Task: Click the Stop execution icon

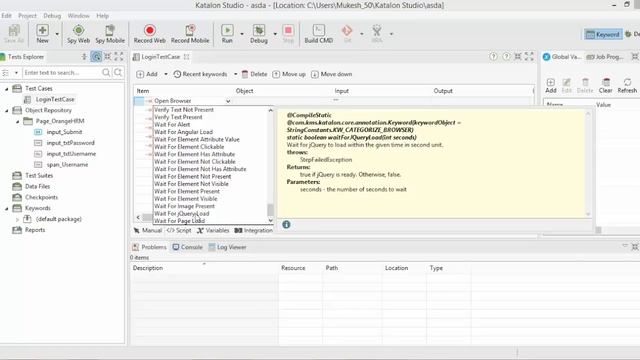Action: [288, 34]
